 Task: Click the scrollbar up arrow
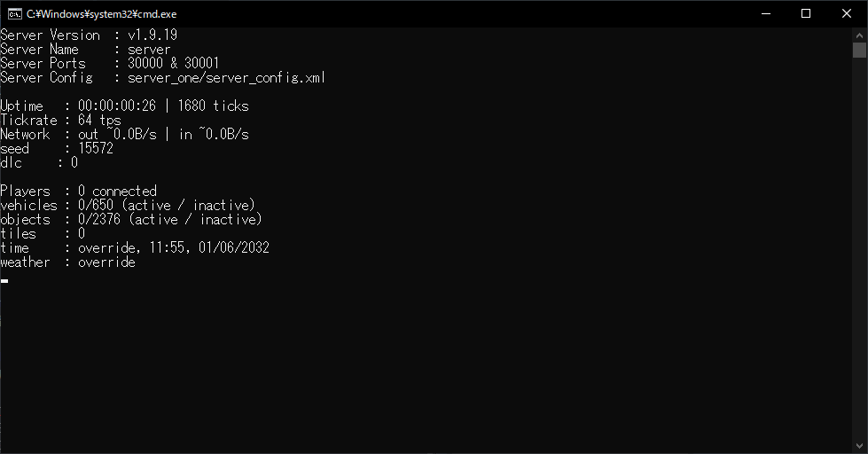(859, 34)
